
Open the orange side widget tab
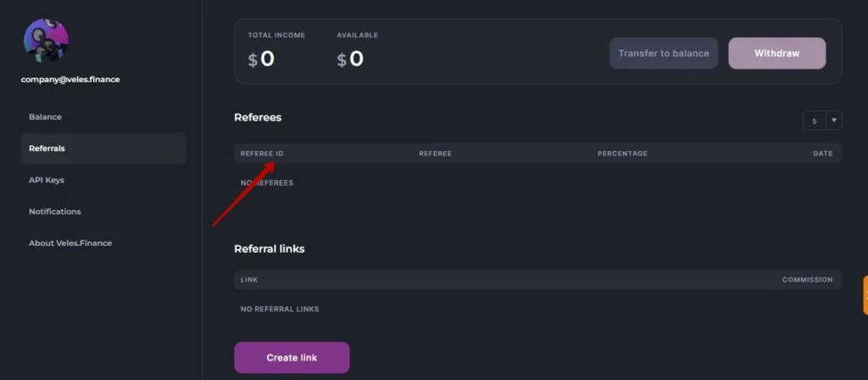tap(864, 294)
